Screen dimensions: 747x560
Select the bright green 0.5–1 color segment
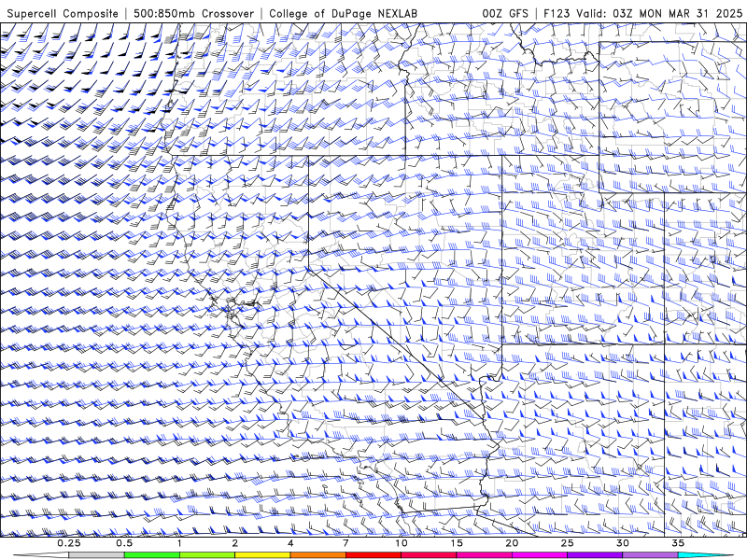151,555
